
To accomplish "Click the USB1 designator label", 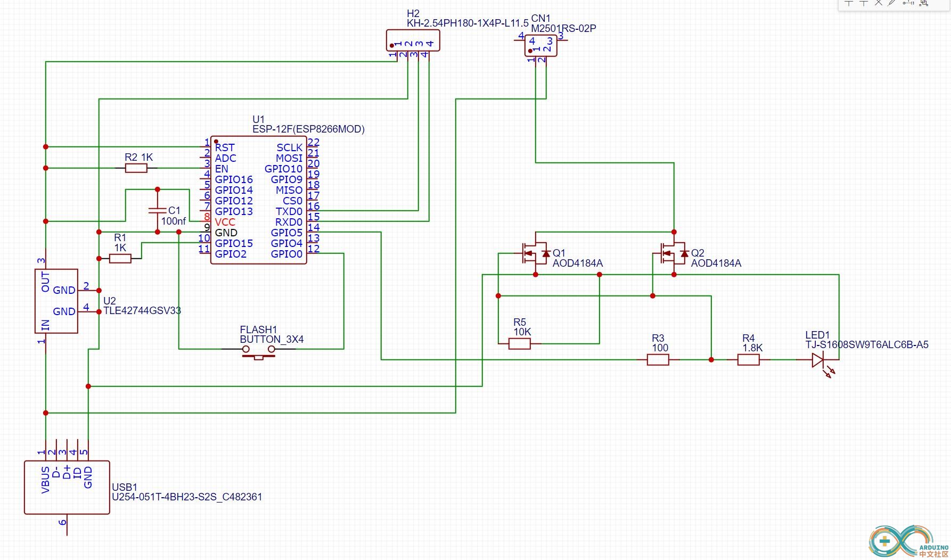I will click(x=125, y=487).
